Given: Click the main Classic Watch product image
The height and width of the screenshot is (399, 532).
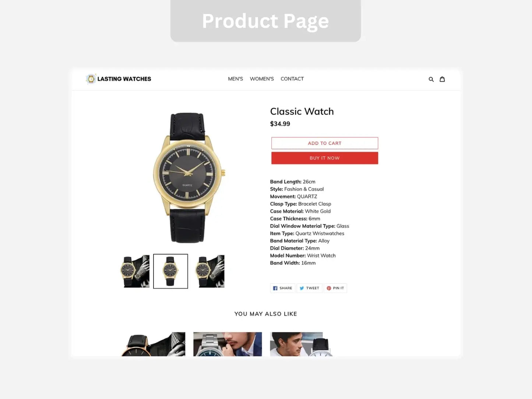Looking at the screenshot, I should coord(189,178).
